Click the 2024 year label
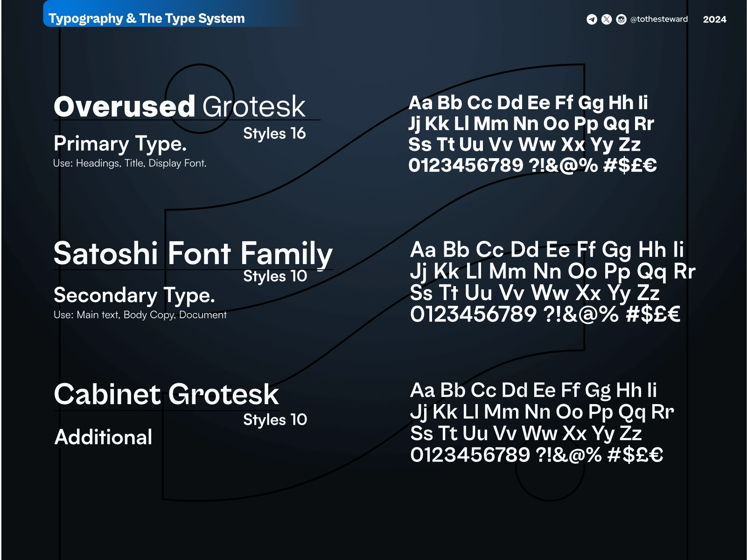Image resolution: width=747 pixels, height=560 pixels. pos(714,19)
